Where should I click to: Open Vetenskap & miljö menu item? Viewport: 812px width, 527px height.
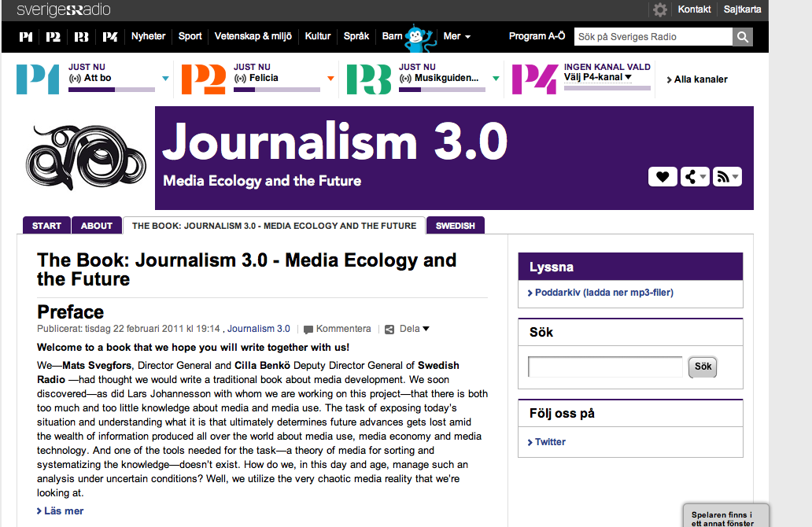253,36
